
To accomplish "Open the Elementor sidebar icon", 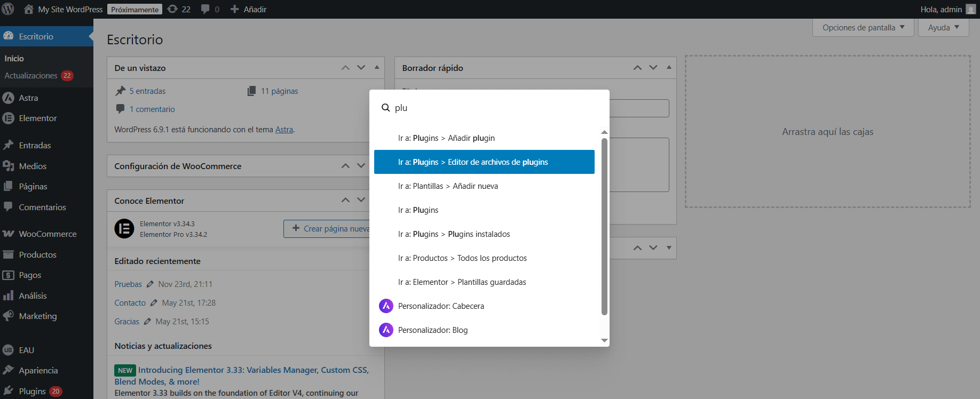I will tap(8, 118).
